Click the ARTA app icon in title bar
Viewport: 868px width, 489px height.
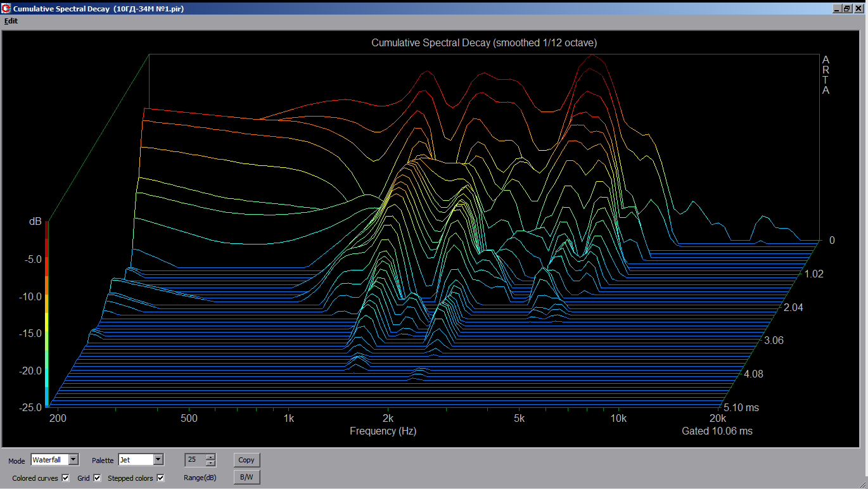tap(6, 9)
